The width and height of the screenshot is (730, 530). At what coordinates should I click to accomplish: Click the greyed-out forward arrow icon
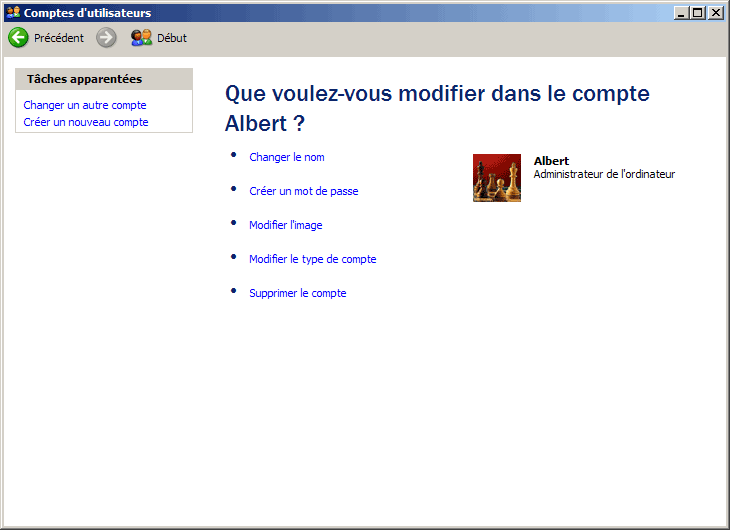coord(106,38)
